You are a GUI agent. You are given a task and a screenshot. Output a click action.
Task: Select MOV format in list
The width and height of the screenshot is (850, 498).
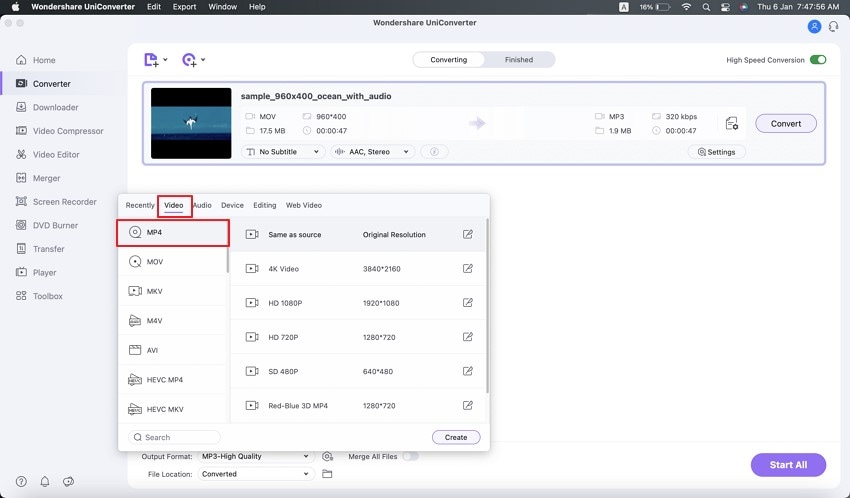pos(173,262)
